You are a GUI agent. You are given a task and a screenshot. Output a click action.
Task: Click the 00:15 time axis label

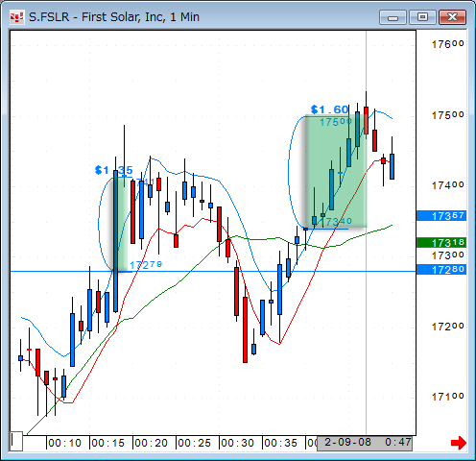pos(107,443)
